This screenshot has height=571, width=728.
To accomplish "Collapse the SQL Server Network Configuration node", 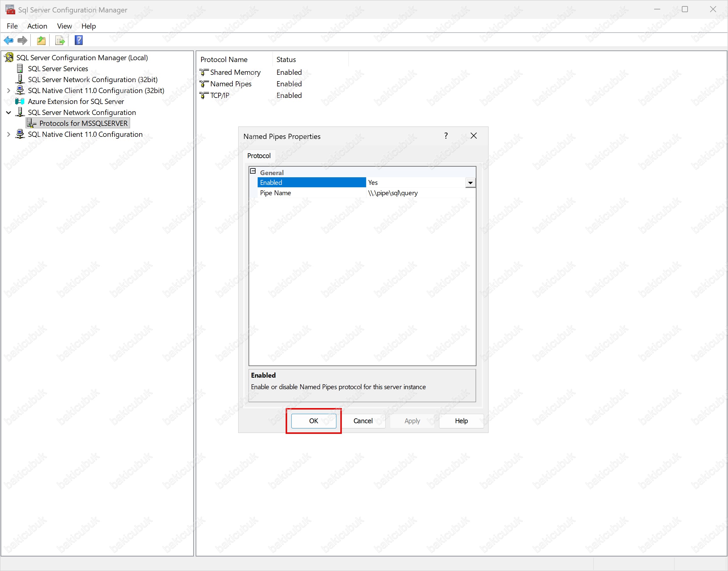I will click(9, 113).
